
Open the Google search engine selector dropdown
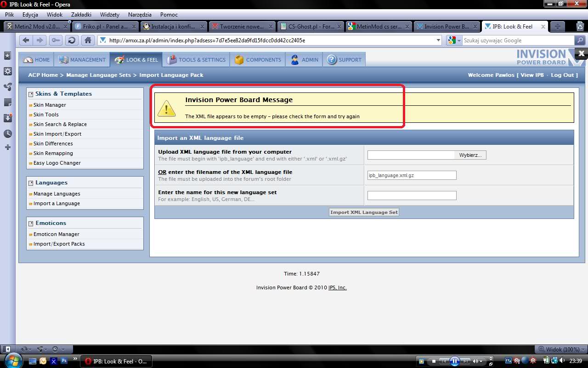click(x=454, y=40)
